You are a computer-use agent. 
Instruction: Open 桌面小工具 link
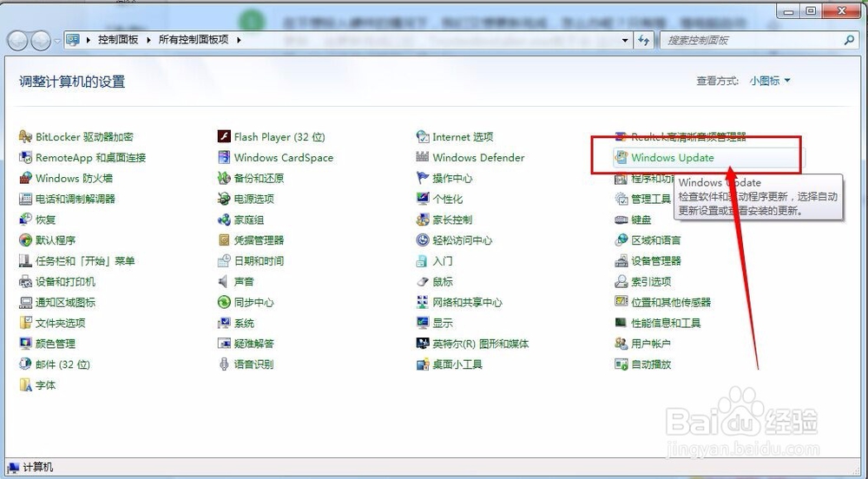[457, 364]
